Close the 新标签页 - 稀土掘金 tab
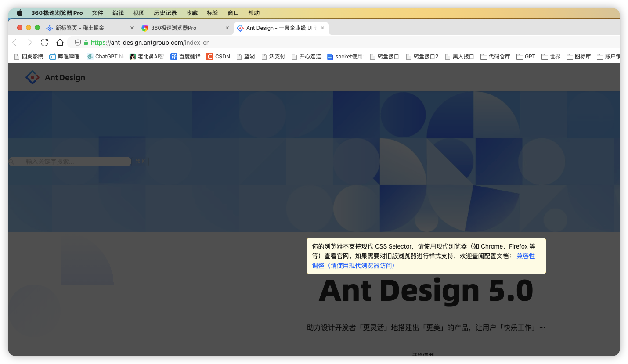The width and height of the screenshot is (628, 364). click(132, 28)
